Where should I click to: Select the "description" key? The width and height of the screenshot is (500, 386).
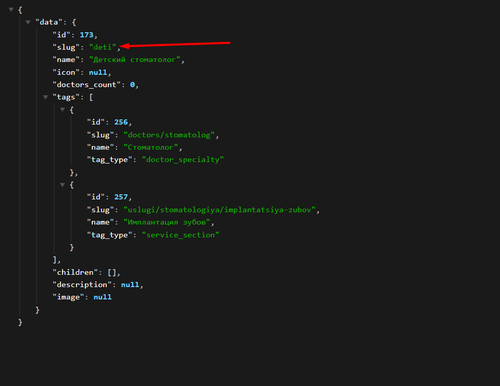pos(82,285)
